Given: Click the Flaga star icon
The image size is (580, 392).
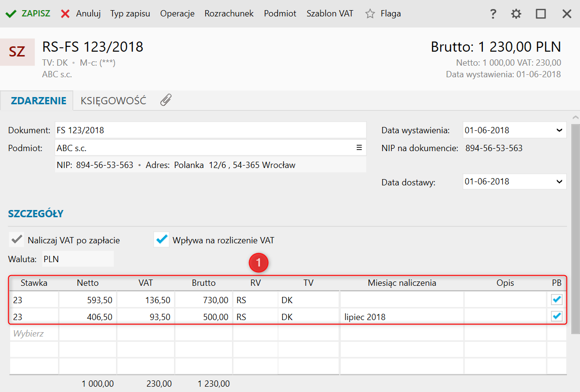Looking at the screenshot, I should coord(370,14).
